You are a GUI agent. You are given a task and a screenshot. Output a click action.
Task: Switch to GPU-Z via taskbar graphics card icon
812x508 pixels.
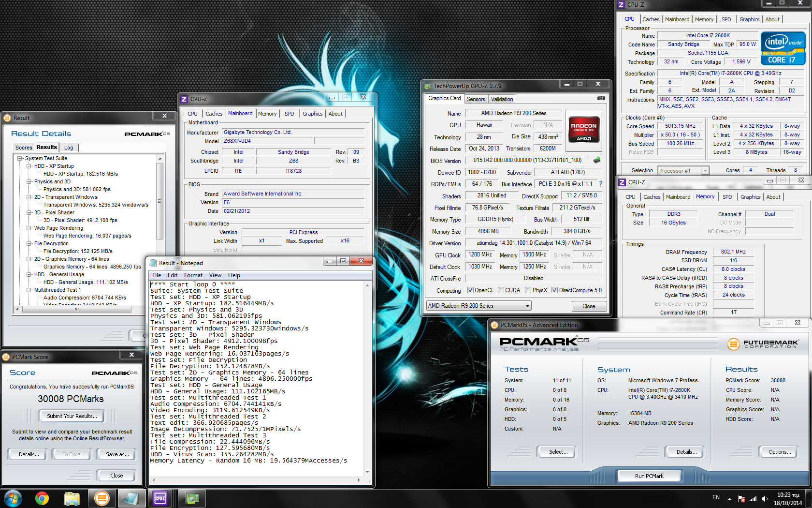click(192, 498)
